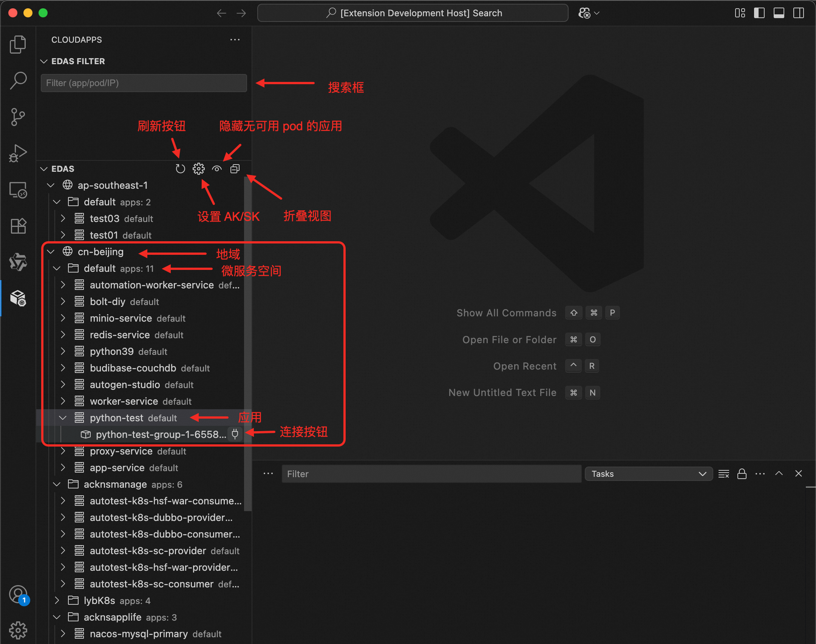Open the Extensions view in the activity bar
This screenshot has width=816, height=644.
point(18,226)
